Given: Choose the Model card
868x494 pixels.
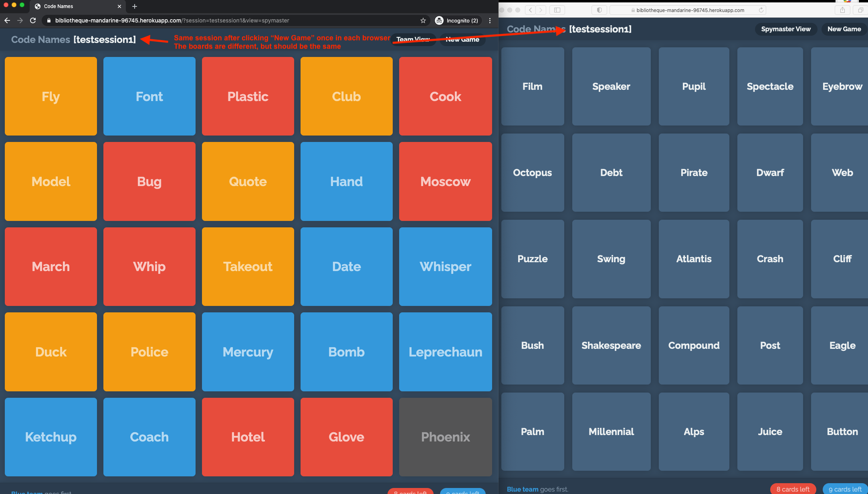Looking at the screenshot, I should click(51, 181).
